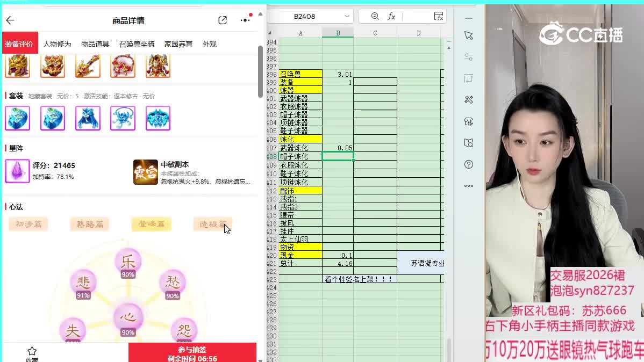
Task: Click the expand formula bar icon
Action: point(439,16)
